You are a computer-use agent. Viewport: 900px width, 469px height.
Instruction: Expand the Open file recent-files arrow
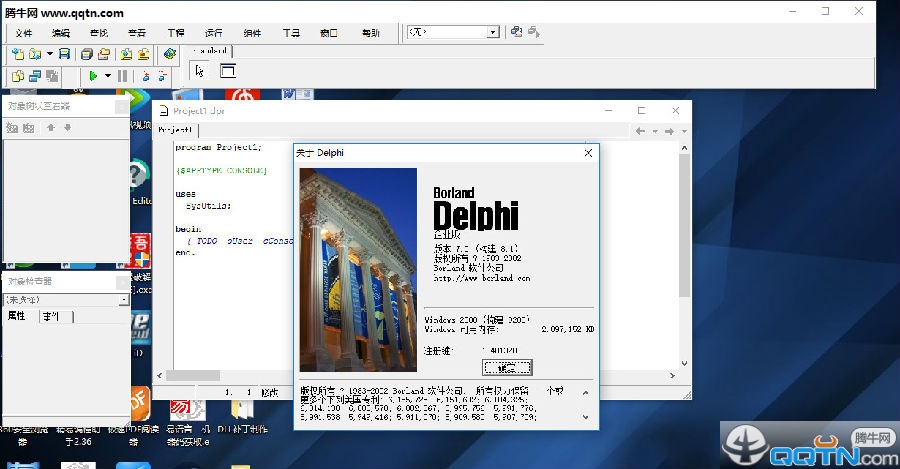(49, 54)
